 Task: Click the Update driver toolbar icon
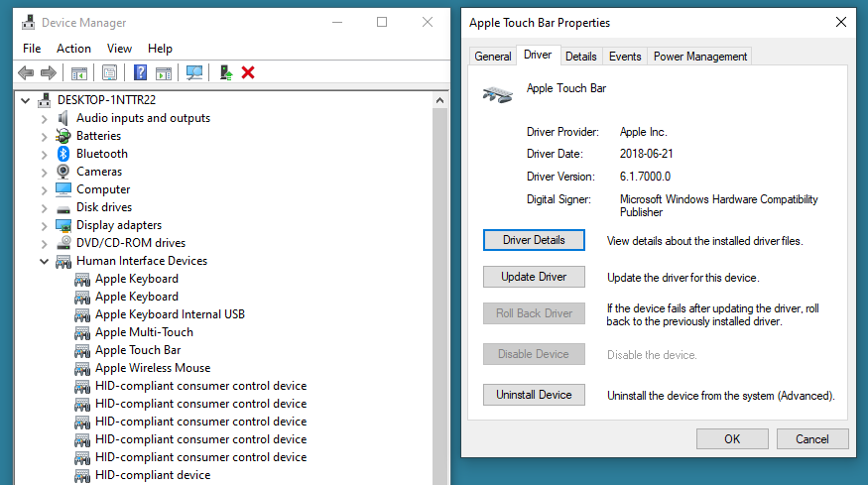coord(226,72)
